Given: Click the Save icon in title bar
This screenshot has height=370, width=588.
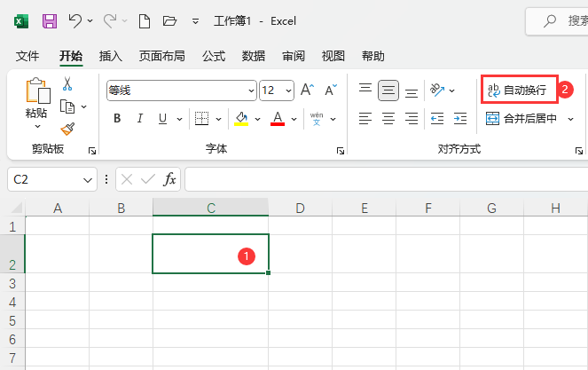Looking at the screenshot, I should pyautogui.click(x=50, y=21).
